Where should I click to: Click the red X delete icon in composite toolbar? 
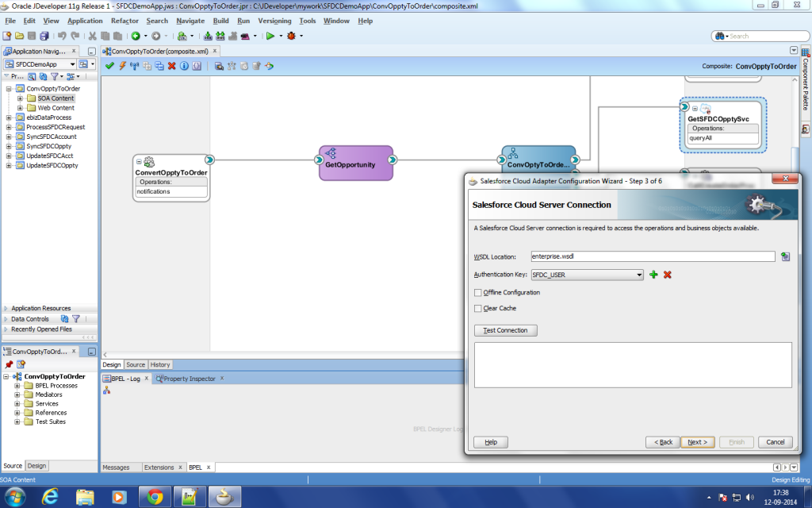pos(172,66)
